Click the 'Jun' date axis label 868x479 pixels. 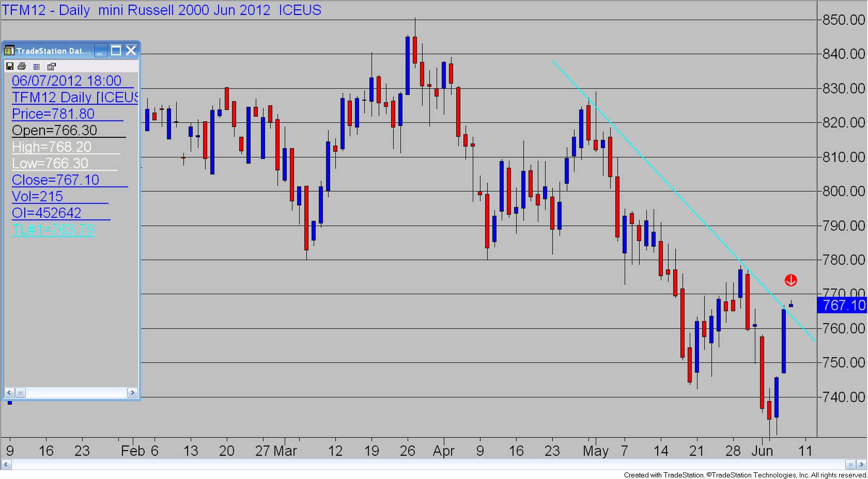[x=762, y=451]
